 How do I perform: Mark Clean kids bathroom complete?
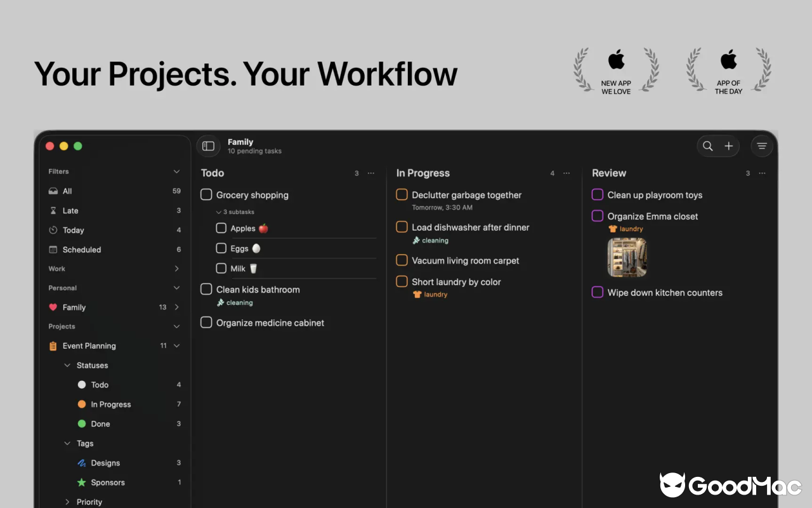tap(206, 289)
